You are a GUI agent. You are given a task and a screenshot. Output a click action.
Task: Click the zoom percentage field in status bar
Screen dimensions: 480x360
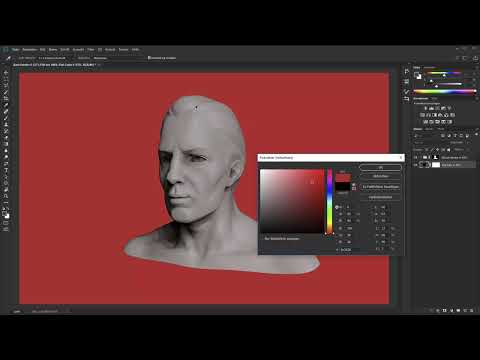click(x=17, y=311)
